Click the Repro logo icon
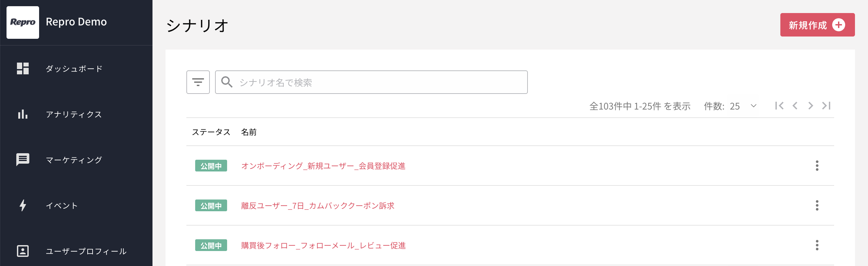This screenshot has height=266, width=868. (x=22, y=22)
